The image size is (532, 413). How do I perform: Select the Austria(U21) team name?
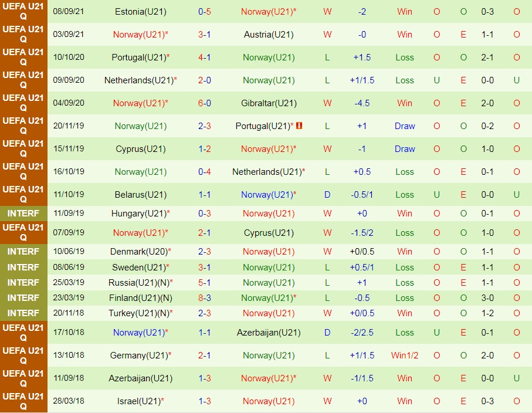(x=269, y=35)
